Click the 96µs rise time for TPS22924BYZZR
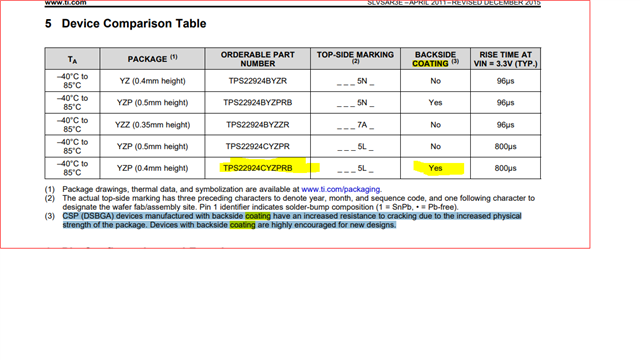This screenshot has height=360, width=640. (x=505, y=124)
